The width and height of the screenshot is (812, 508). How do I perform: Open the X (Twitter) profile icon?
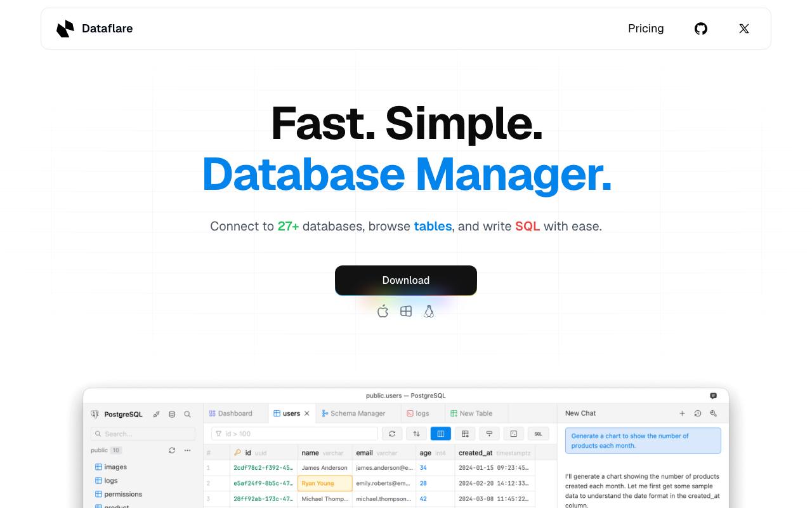[744, 29]
